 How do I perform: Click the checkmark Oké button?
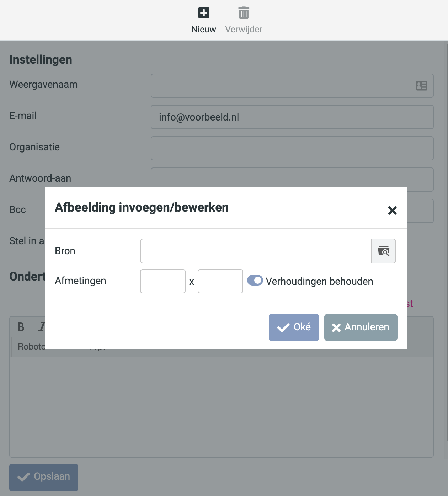coord(294,327)
